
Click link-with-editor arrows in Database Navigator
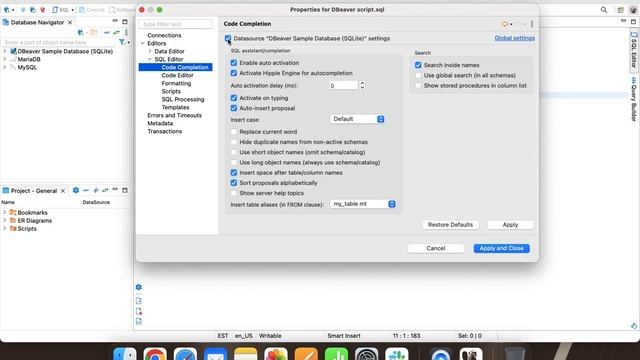(x=116, y=32)
